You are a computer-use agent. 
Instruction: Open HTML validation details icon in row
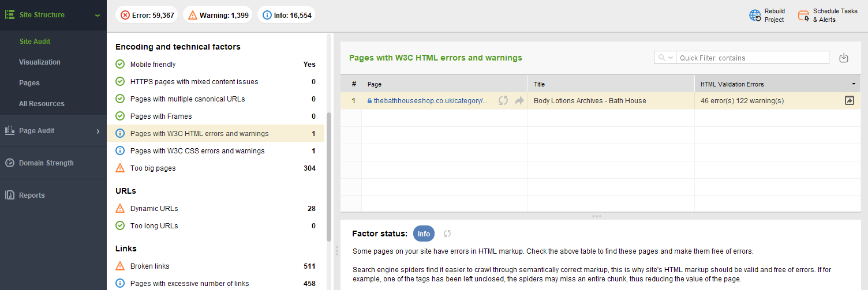(850, 100)
